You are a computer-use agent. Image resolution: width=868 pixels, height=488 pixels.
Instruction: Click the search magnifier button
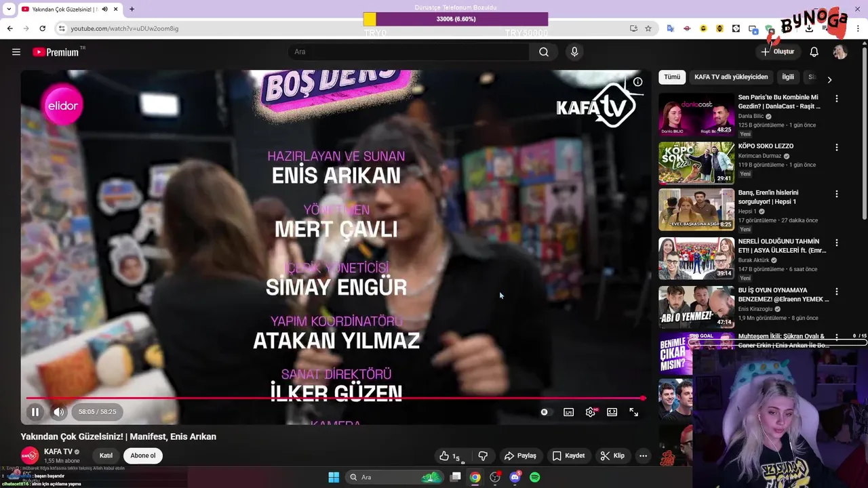(x=544, y=52)
